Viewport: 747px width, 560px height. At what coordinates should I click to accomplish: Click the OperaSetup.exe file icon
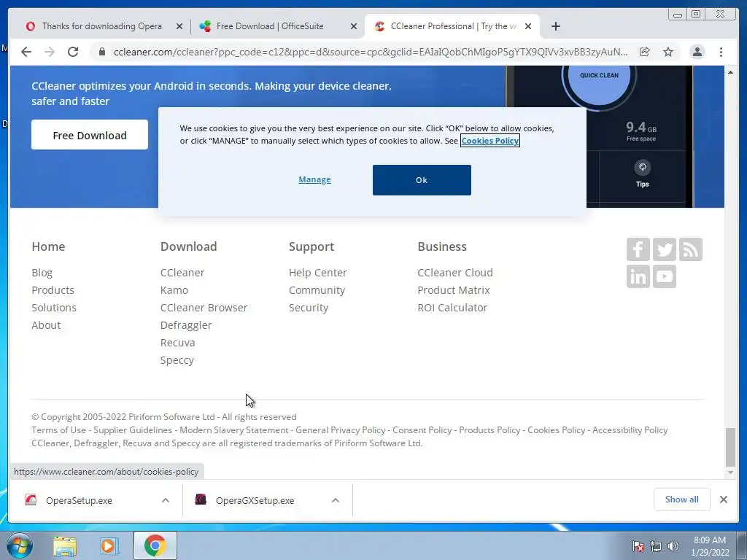click(31, 499)
